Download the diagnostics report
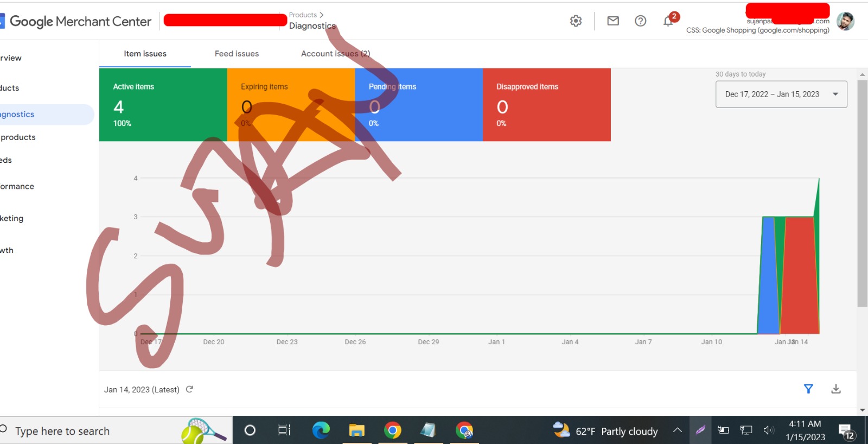 click(836, 389)
